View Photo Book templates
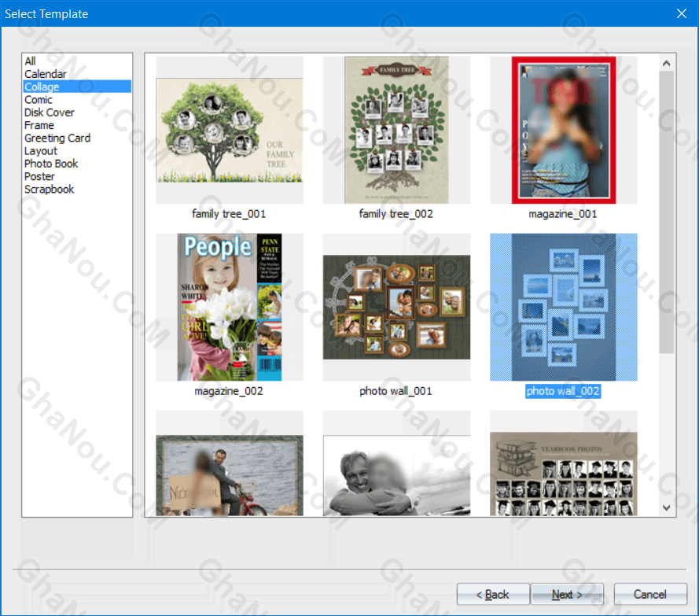 click(x=51, y=163)
